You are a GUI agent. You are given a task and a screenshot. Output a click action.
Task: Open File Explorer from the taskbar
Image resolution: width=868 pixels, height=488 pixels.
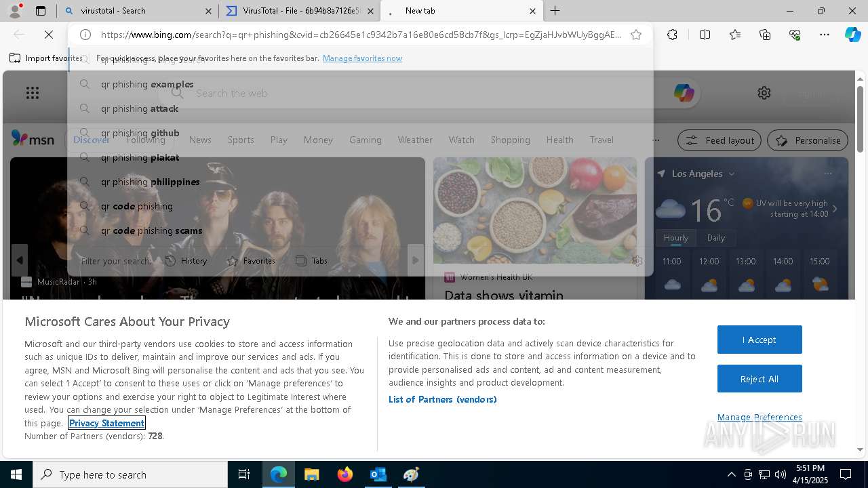point(311,474)
